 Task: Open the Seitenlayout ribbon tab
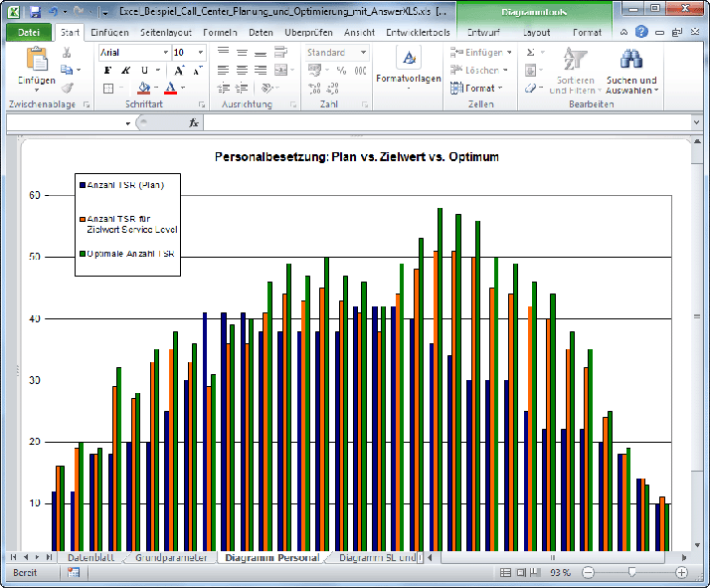click(165, 33)
